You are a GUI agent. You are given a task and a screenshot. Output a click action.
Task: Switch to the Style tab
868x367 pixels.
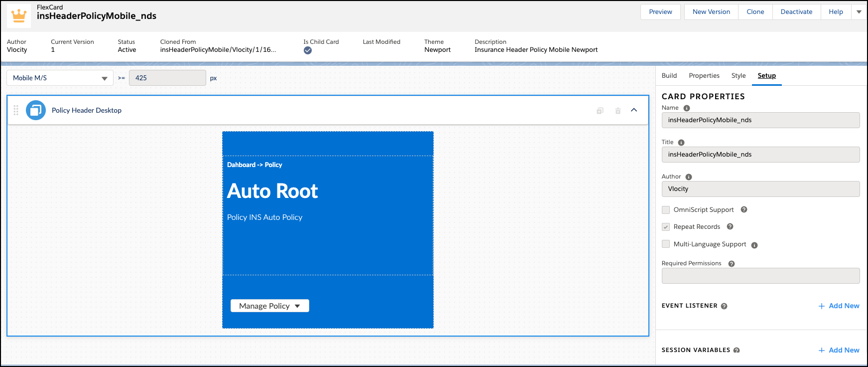click(739, 76)
